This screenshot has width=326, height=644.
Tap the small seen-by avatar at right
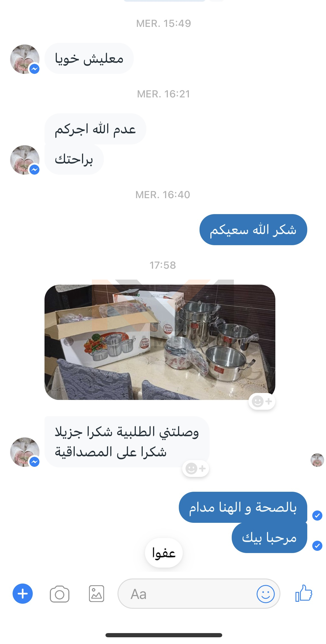click(317, 460)
